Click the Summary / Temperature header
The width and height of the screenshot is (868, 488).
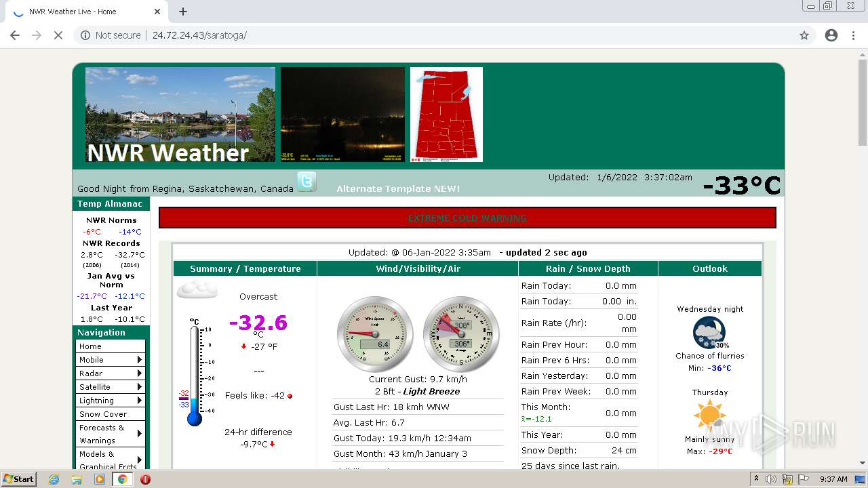tap(245, 268)
